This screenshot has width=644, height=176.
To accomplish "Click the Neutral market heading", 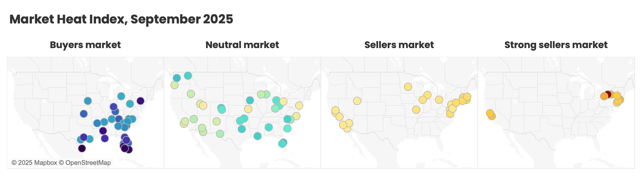I will click(242, 45).
